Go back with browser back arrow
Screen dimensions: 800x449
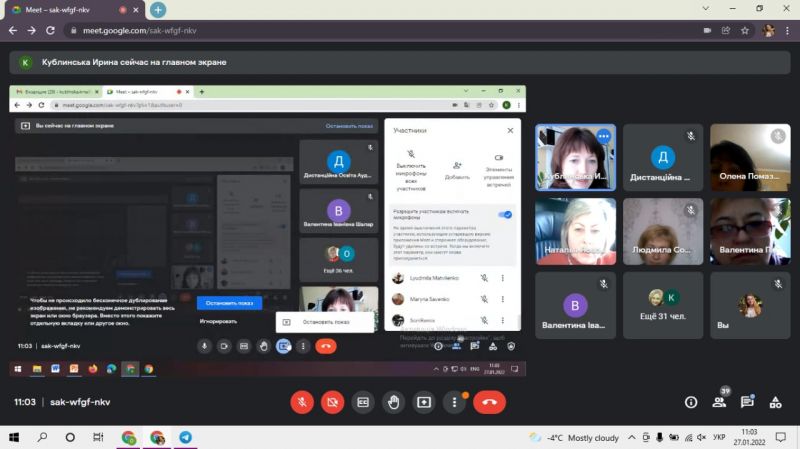click(x=13, y=31)
